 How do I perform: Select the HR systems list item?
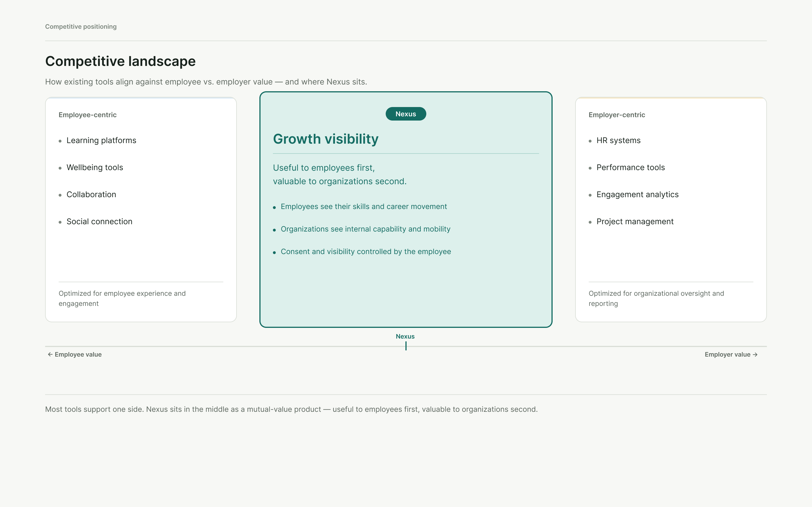pyautogui.click(x=615, y=141)
